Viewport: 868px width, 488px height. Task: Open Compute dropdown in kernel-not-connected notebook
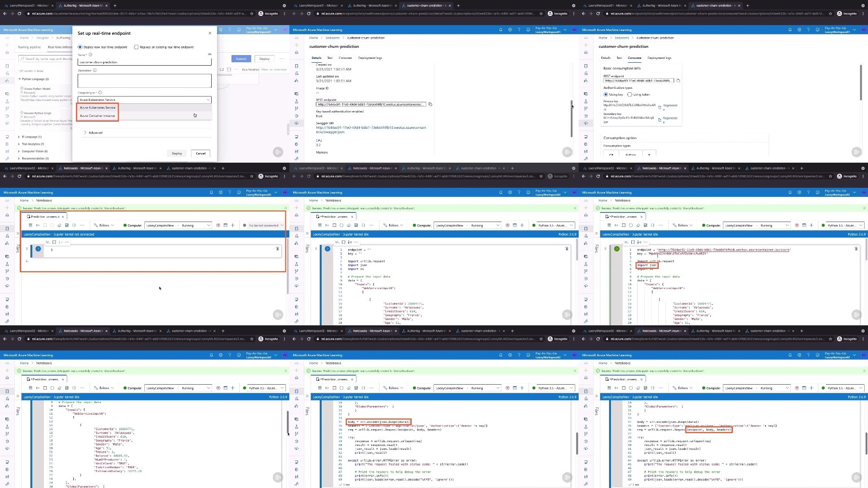click(178, 225)
